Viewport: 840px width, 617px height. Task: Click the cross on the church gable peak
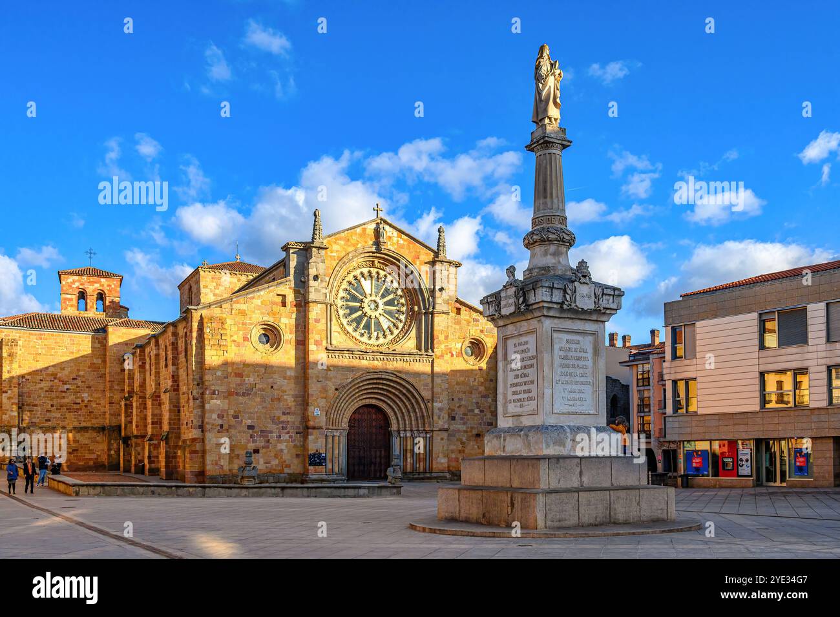point(377,211)
